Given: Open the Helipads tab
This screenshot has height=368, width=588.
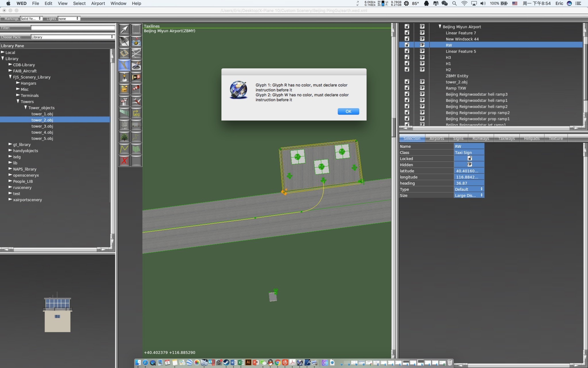Looking at the screenshot, I should 531,139.
